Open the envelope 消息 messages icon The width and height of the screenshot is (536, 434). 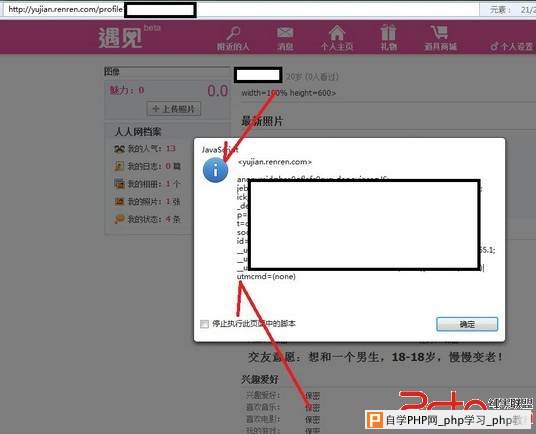285,33
